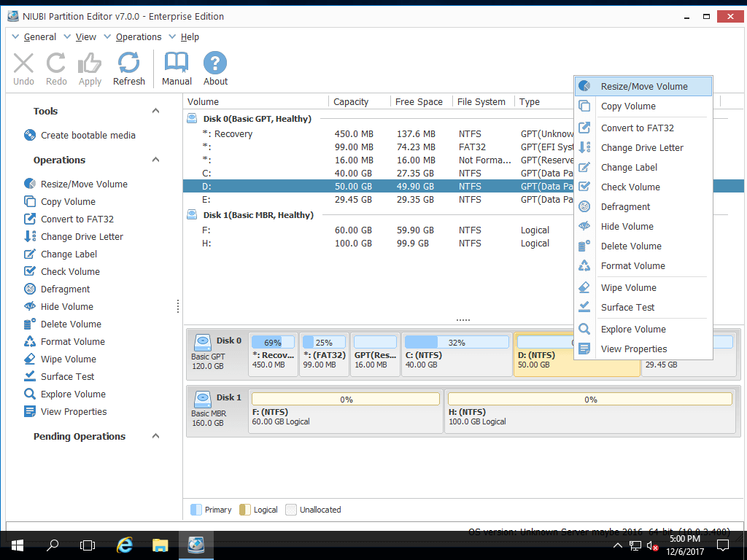Collapse the Pending Operations section
This screenshot has width=747, height=560.
[155, 436]
